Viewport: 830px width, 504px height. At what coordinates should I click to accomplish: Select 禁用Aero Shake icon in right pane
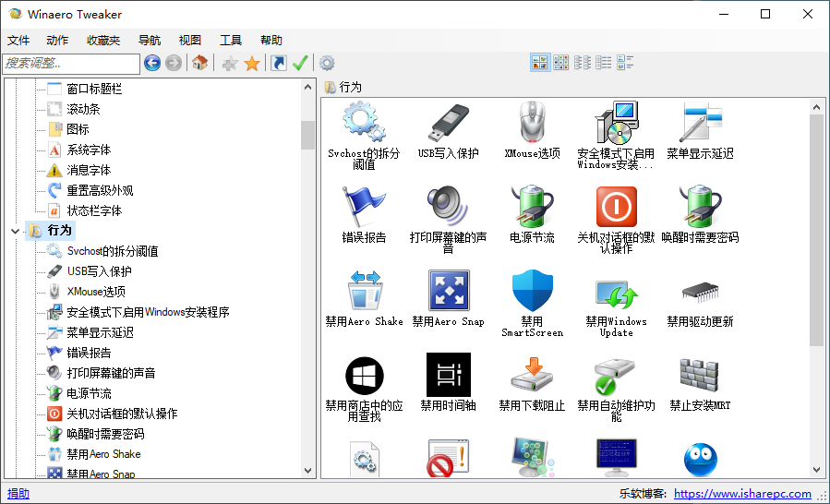point(364,290)
